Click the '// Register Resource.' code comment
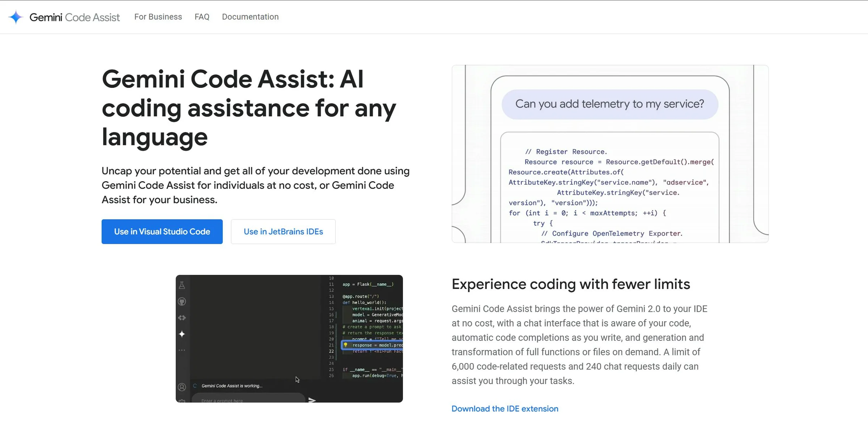Viewport: 868px width, 430px height. 566,152
